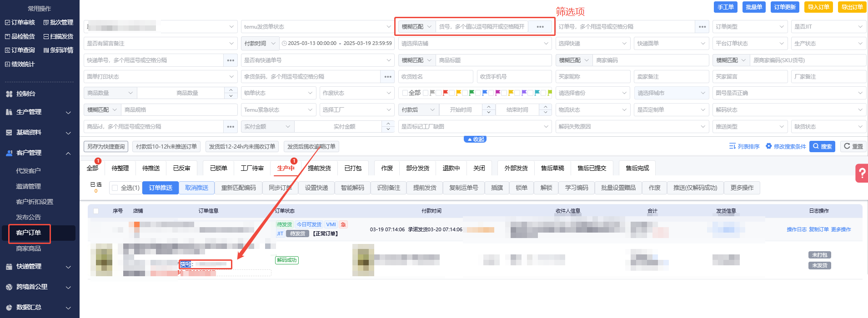Viewport: 868px width, 318px height.
Task: Switch to the 待整理 tab
Action: [x=120, y=168]
